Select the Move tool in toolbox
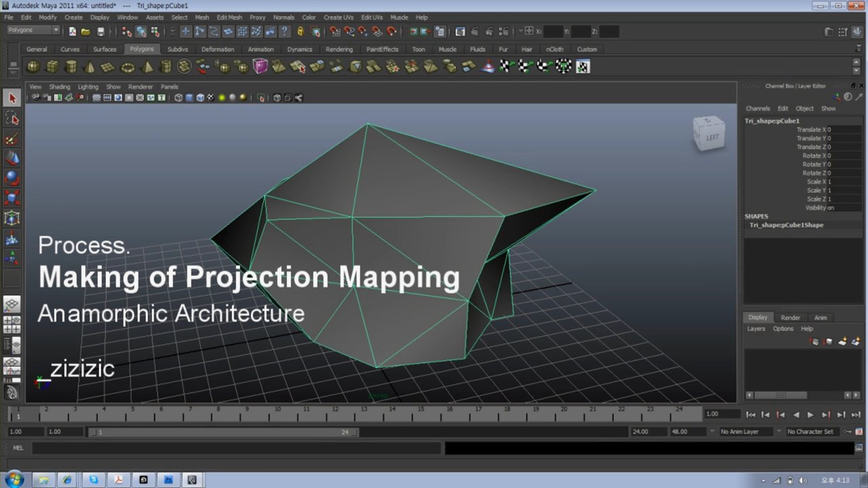 tap(12, 158)
